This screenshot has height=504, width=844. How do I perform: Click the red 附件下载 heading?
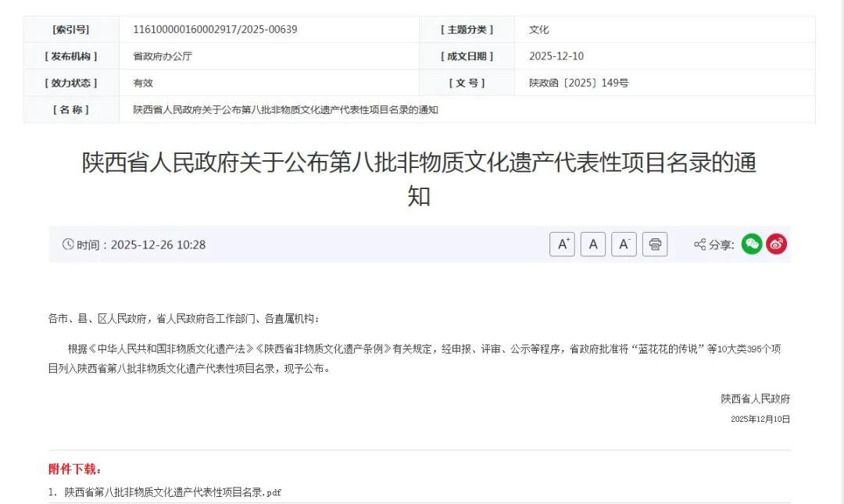pyautogui.click(x=76, y=469)
